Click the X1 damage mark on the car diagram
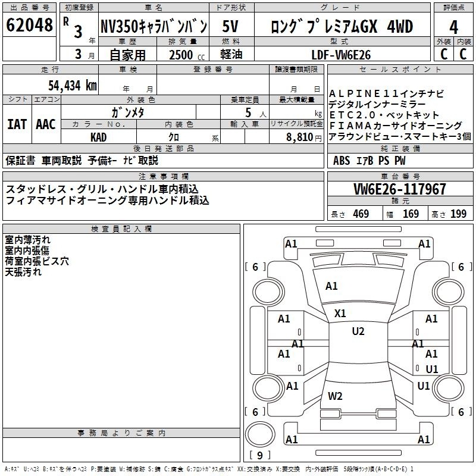The width and height of the screenshot is (476, 476). (x=340, y=314)
